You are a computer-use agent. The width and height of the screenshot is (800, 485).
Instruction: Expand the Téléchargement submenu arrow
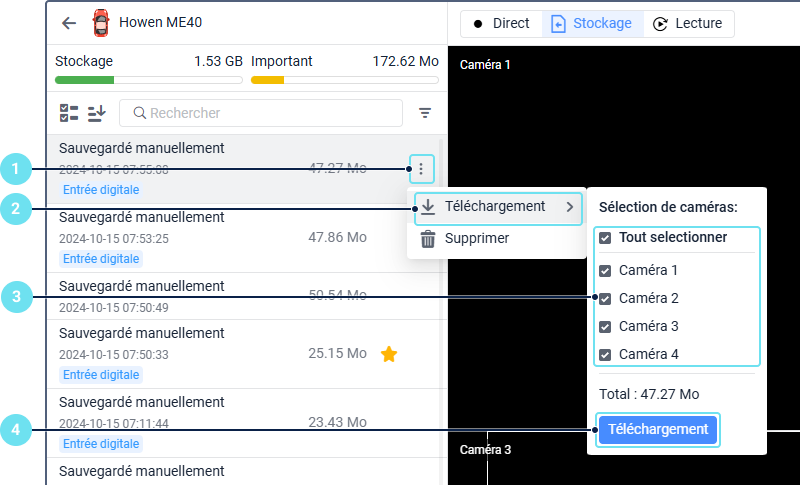point(570,207)
